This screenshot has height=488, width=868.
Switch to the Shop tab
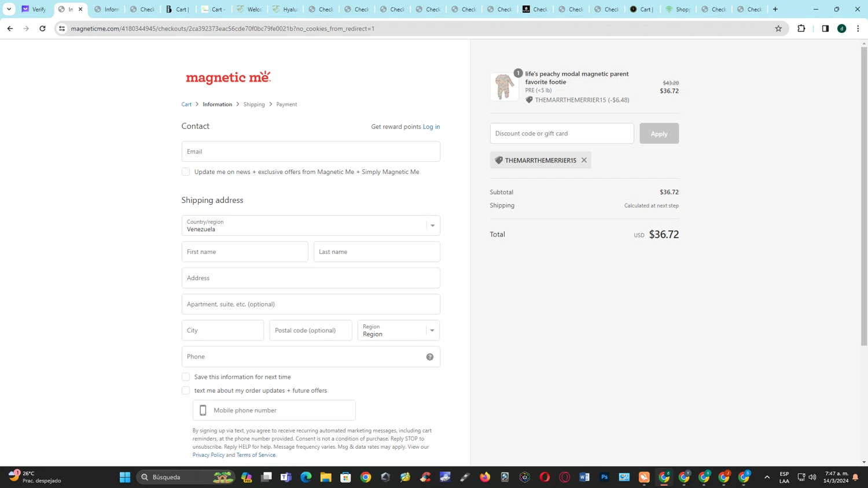click(678, 9)
